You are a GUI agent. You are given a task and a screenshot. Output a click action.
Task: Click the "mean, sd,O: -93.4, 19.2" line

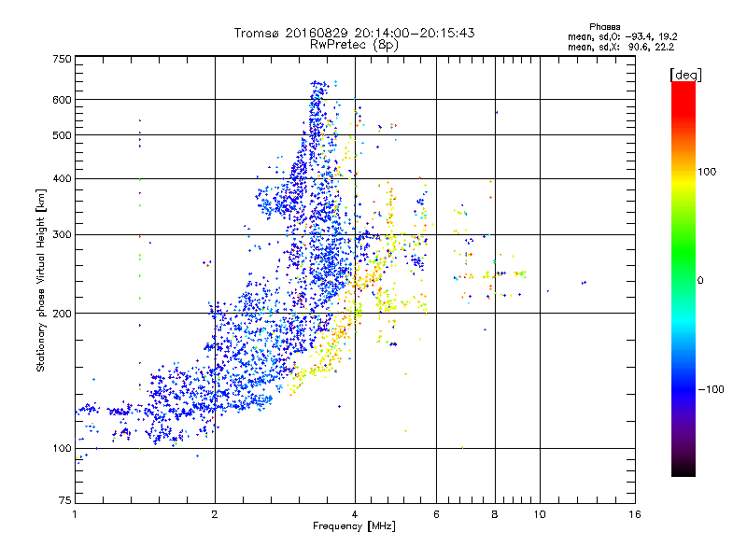tap(622, 36)
